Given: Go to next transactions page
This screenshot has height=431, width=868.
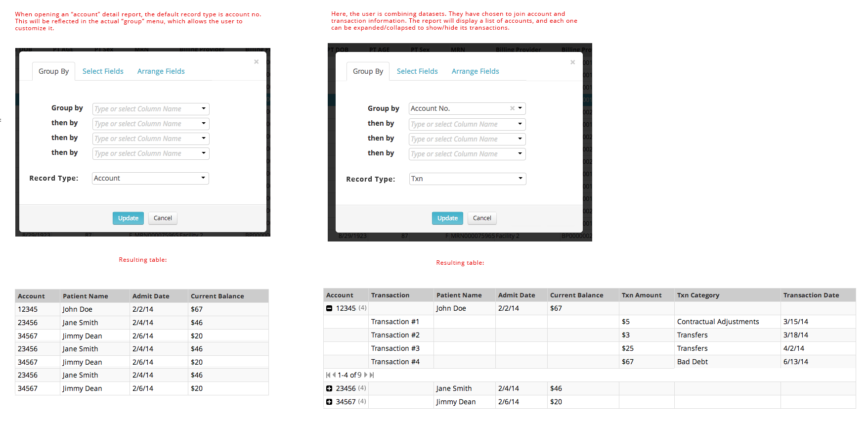Looking at the screenshot, I should pyautogui.click(x=366, y=375).
